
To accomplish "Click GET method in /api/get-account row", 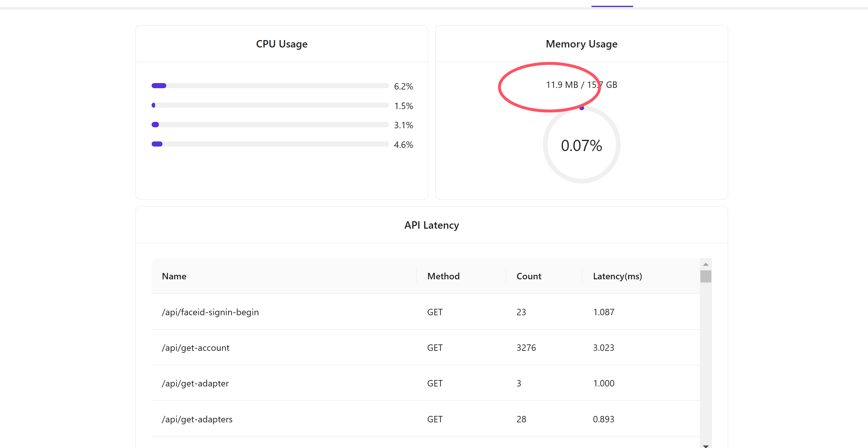I will (435, 348).
